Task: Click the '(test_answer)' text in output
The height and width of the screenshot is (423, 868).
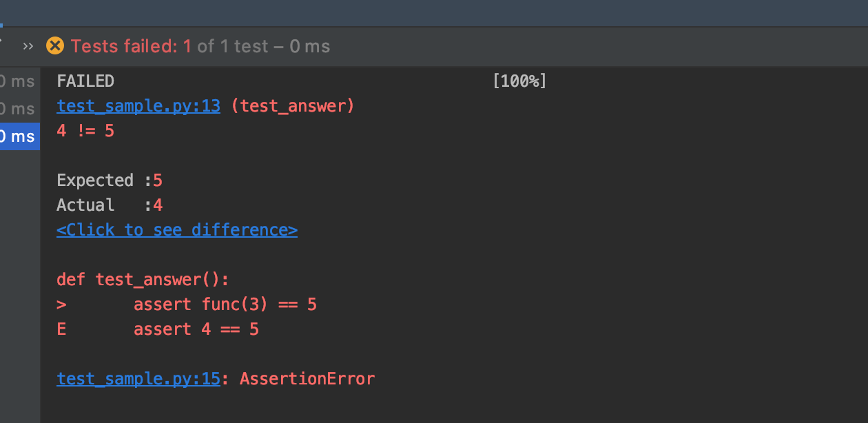Action: point(293,106)
